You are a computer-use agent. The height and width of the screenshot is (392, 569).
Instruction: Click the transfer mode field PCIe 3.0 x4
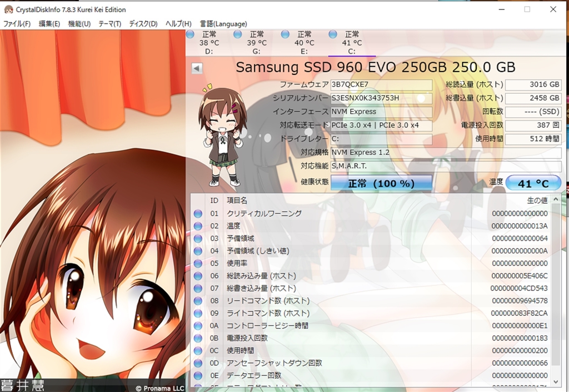point(381,125)
